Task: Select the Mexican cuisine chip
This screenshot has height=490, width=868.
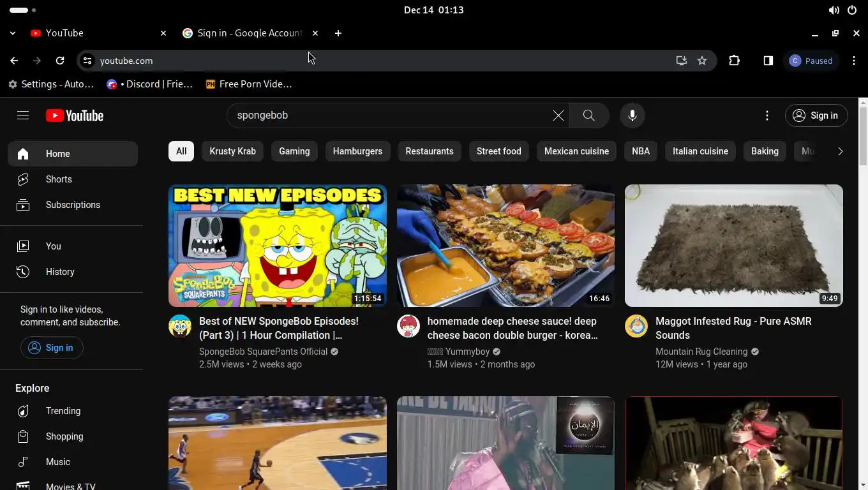Action: [x=576, y=151]
